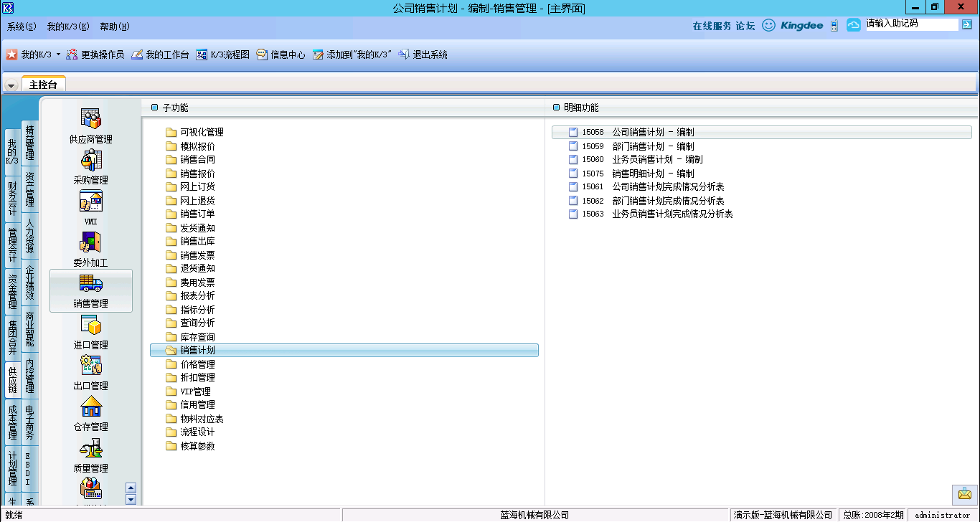Open 信息中心 toolbar item
Screen dimensions: 980x522
281,54
